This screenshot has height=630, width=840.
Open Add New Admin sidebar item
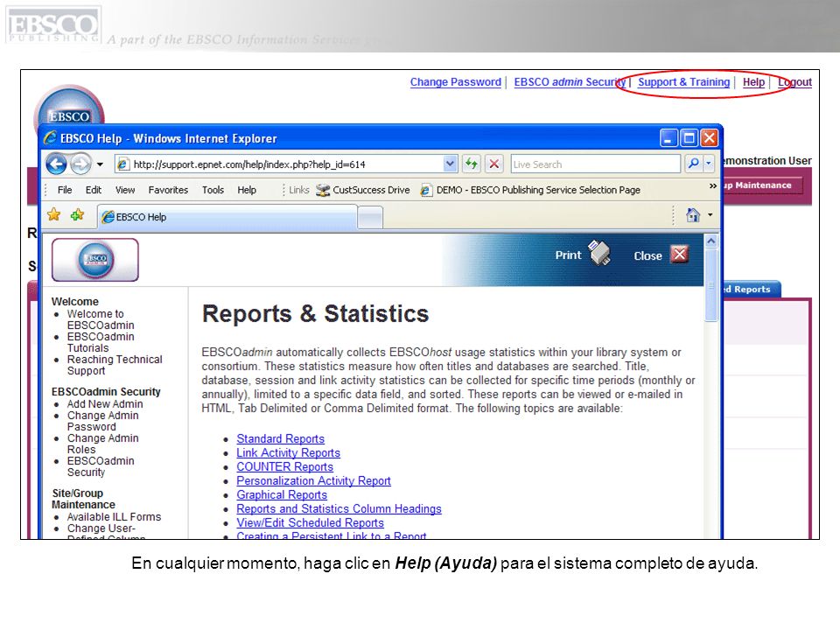[105, 404]
